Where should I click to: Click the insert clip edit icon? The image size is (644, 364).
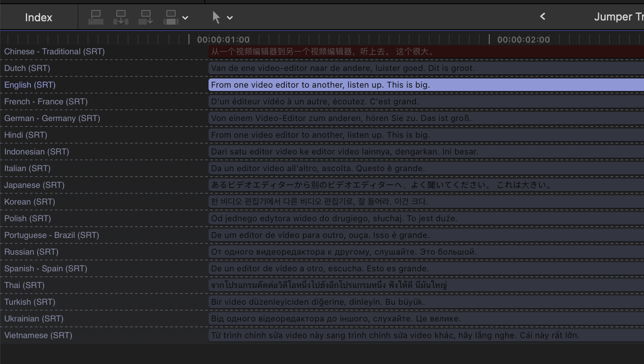point(121,18)
